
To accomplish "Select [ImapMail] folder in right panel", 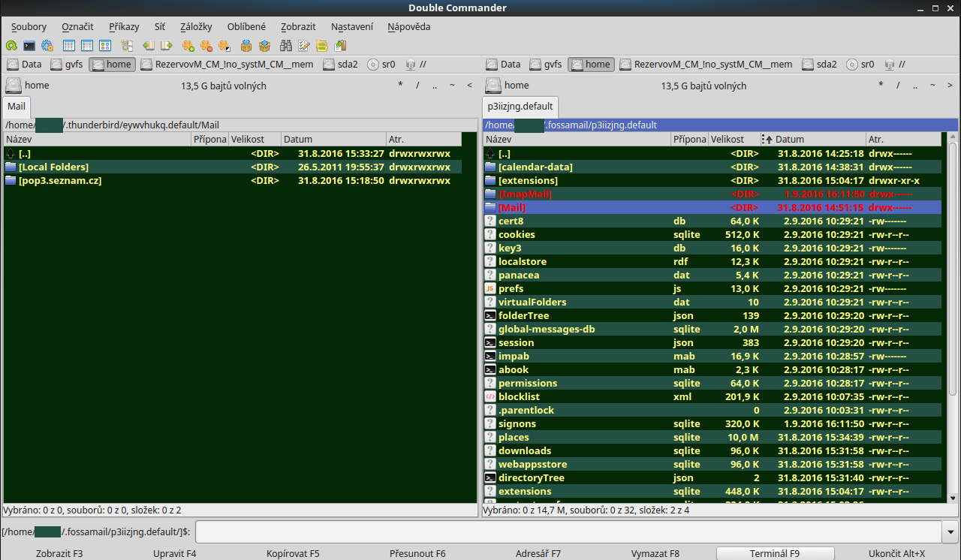I will pyautogui.click(x=712, y=194).
